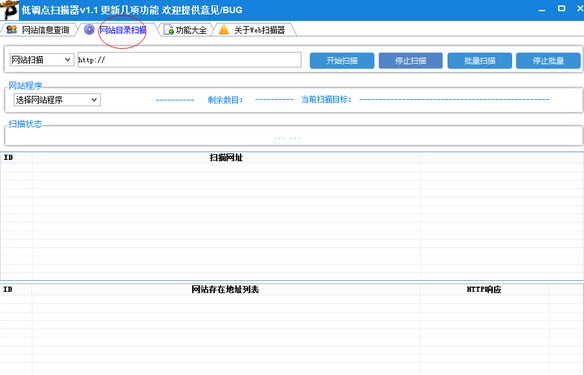Image resolution: width=584 pixels, height=375 pixels.
Task: Focus the http:// URL input field
Action: coord(189,60)
